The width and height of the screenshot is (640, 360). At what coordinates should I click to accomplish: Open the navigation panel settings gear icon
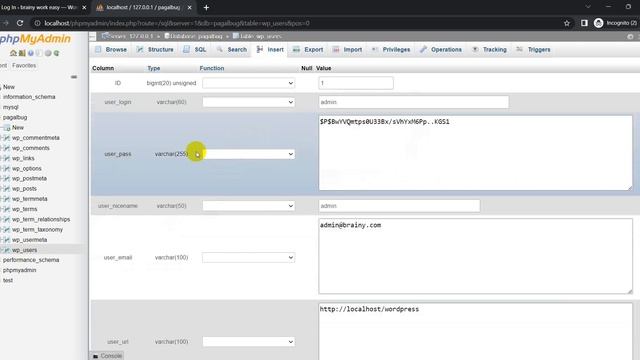coord(48,53)
